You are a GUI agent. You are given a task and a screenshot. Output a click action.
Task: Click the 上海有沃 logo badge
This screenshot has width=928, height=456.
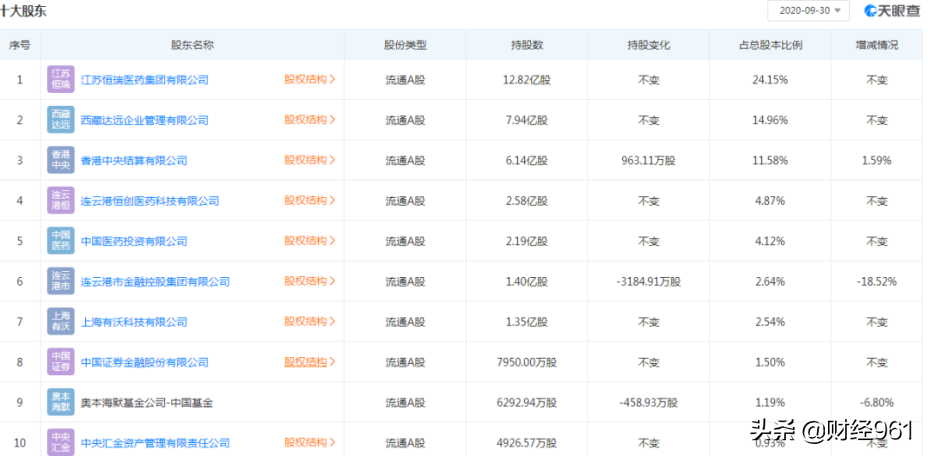(x=61, y=322)
